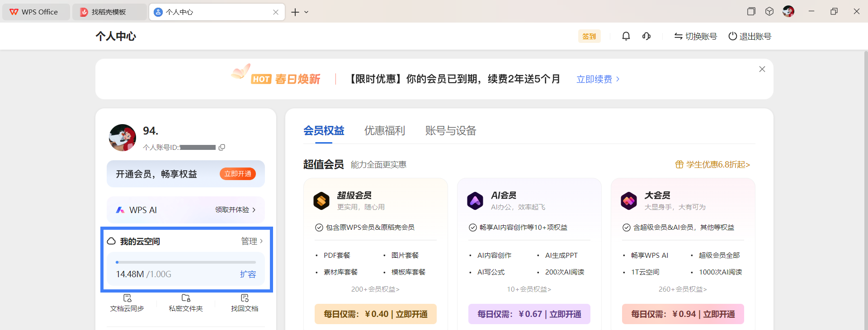Click the 超级会员 hexagon logo
Viewport: 868px width, 330px height.
pyautogui.click(x=321, y=201)
